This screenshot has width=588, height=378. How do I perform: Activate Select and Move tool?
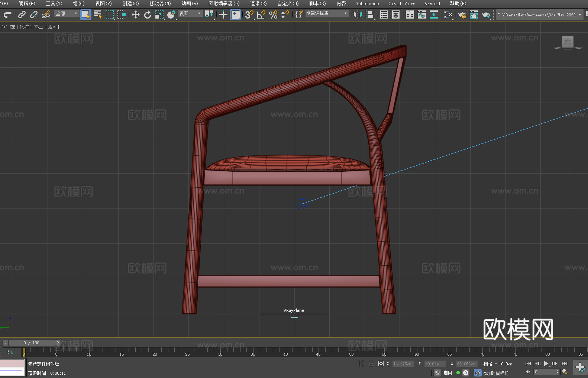coord(136,14)
